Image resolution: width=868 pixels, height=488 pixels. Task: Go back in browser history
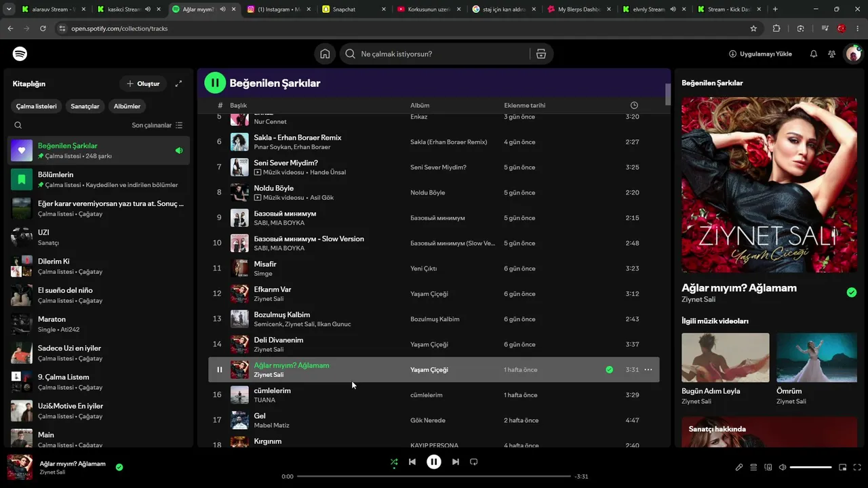[10, 28]
